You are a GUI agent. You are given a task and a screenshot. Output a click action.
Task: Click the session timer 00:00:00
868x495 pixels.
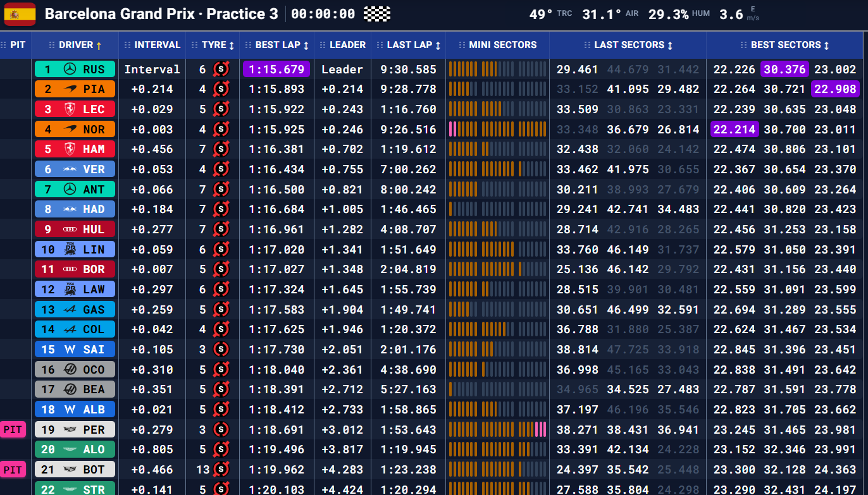coord(323,14)
